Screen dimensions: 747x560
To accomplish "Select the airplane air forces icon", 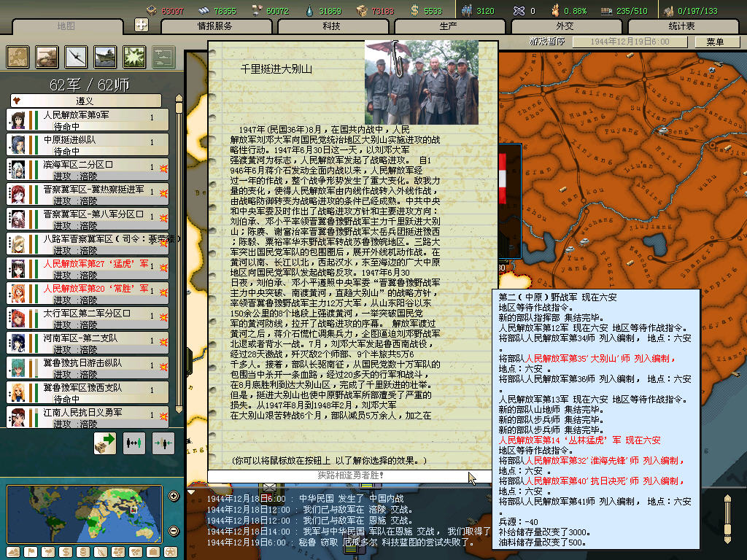I will tap(76, 57).
